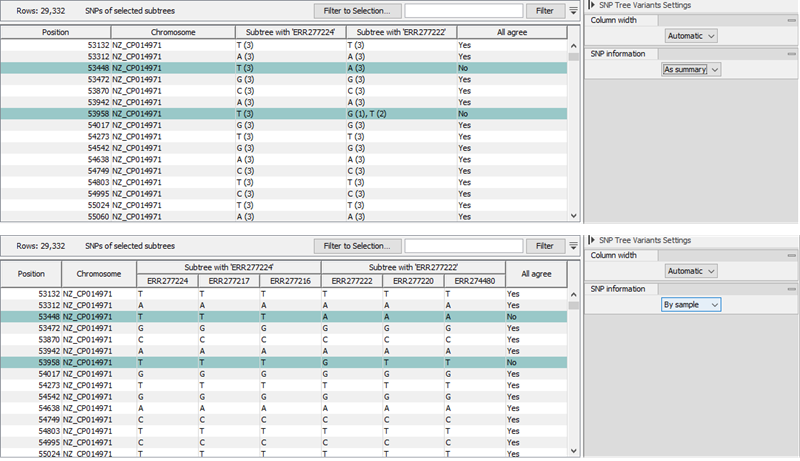Click the ERR274480 sample column header

pos(475,281)
